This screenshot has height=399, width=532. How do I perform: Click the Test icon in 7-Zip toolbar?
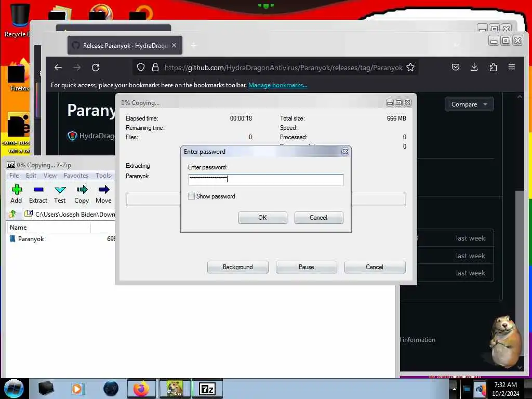(x=60, y=189)
